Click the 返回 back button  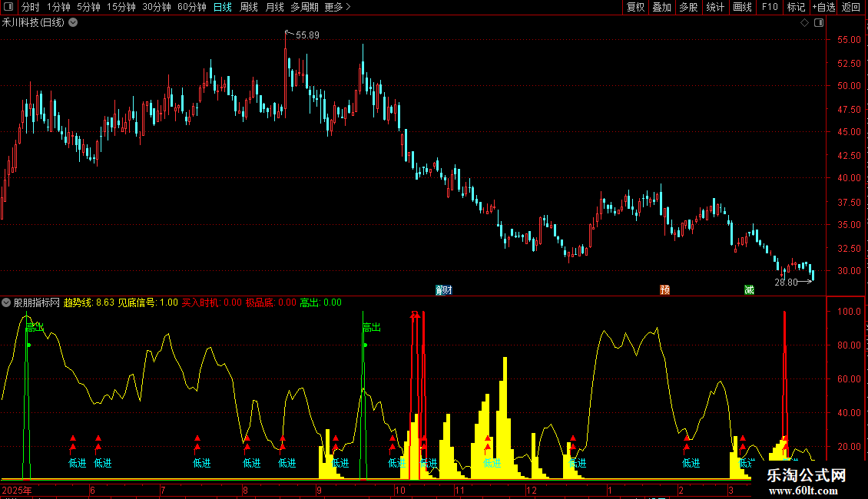tap(851, 7)
